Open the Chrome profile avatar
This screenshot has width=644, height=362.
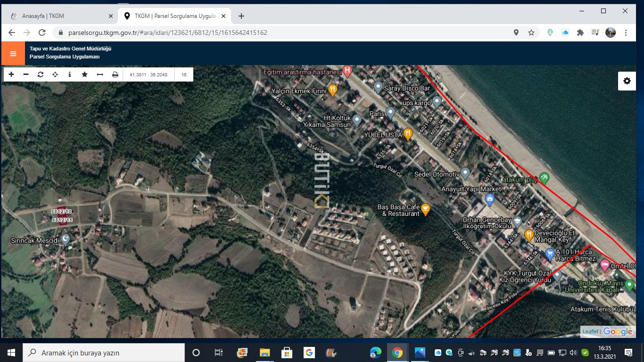[x=611, y=33]
